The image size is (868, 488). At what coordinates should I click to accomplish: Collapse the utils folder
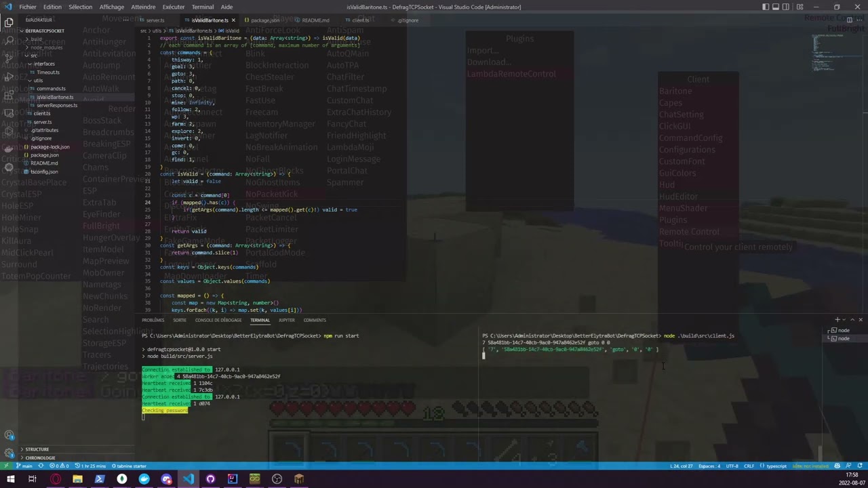pyautogui.click(x=39, y=81)
